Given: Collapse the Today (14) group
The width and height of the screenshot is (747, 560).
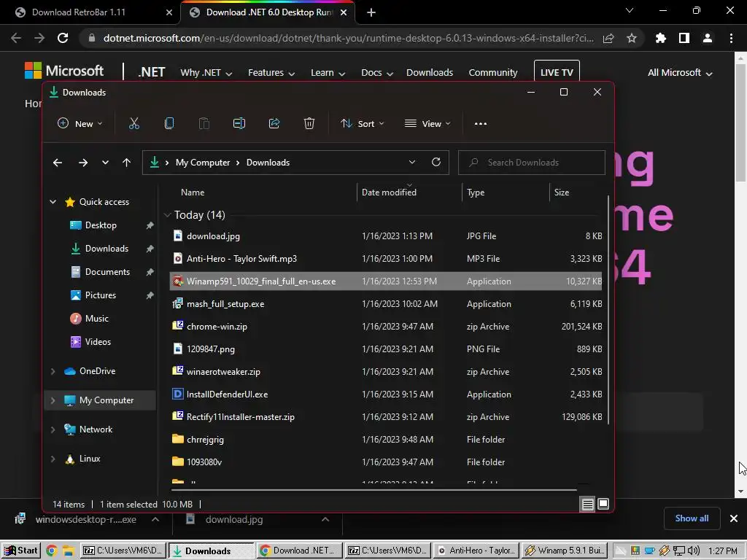Looking at the screenshot, I should click(167, 215).
